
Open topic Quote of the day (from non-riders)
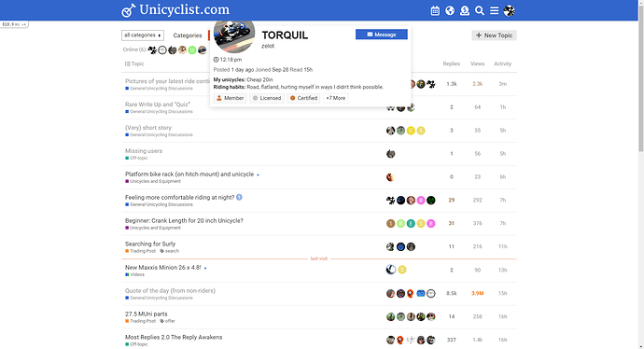170,291
